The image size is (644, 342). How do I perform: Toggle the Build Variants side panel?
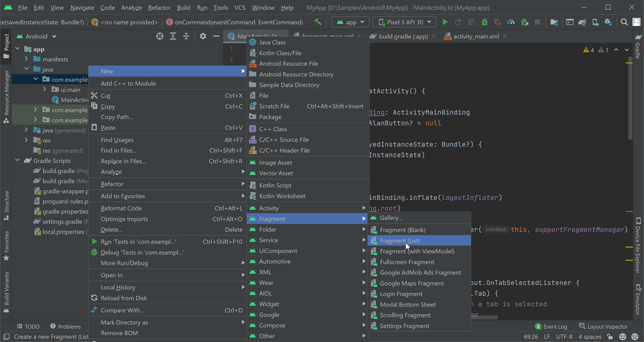(x=6, y=288)
